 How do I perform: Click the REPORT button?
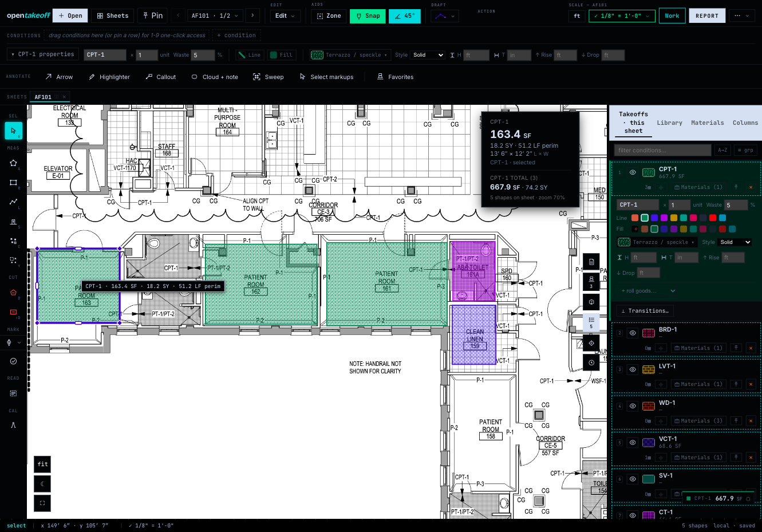[707, 16]
